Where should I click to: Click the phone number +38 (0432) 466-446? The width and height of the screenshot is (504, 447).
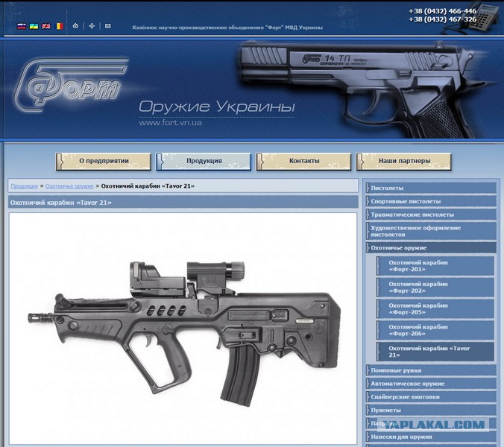(442, 11)
